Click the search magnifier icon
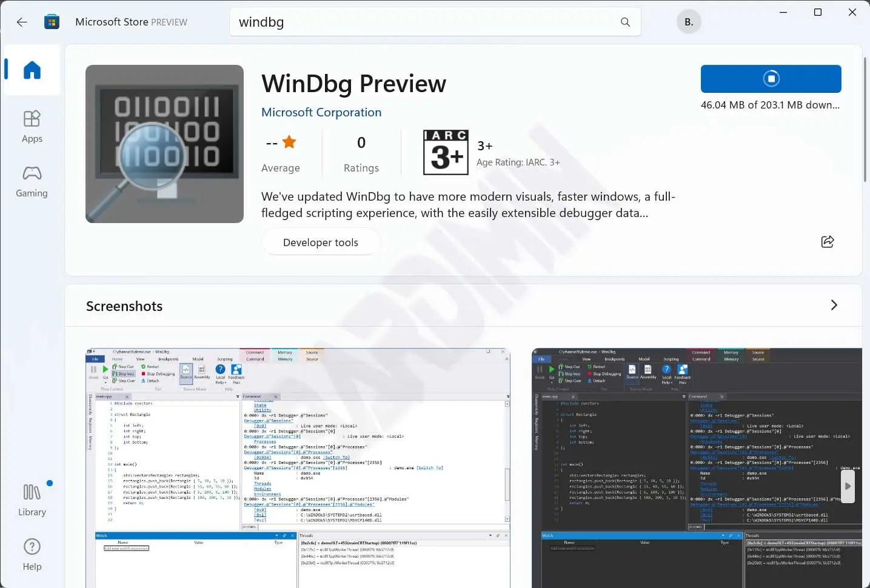 click(x=625, y=22)
